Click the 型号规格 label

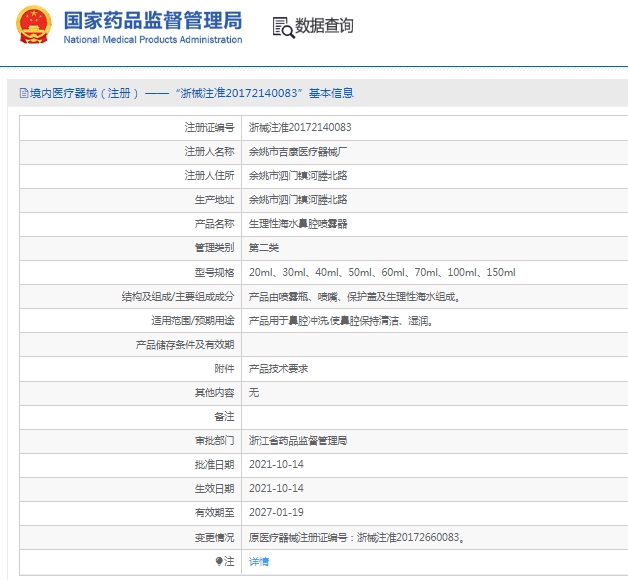click(214, 272)
